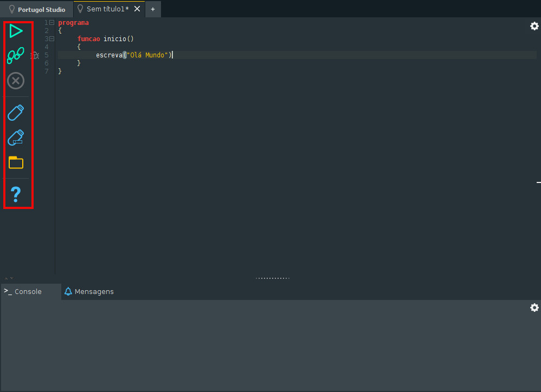Click the 'escreva' call on line 5
541x392 pixels.
click(109, 55)
